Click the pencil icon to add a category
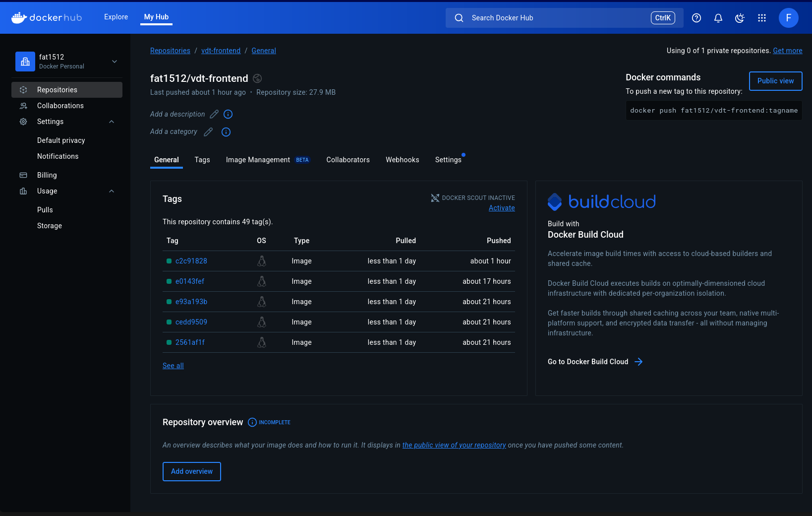The width and height of the screenshot is (812, 516). [208, 132]
